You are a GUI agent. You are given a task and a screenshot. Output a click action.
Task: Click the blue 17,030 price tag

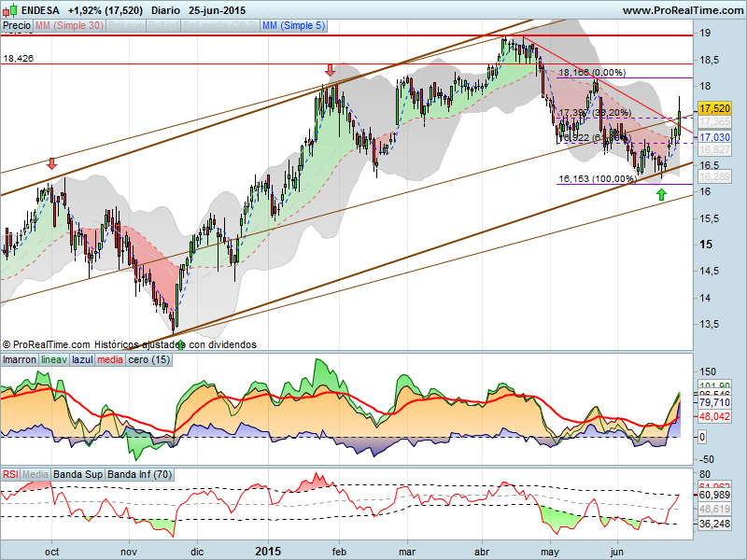pyautogui.click(x=714, y=137)
